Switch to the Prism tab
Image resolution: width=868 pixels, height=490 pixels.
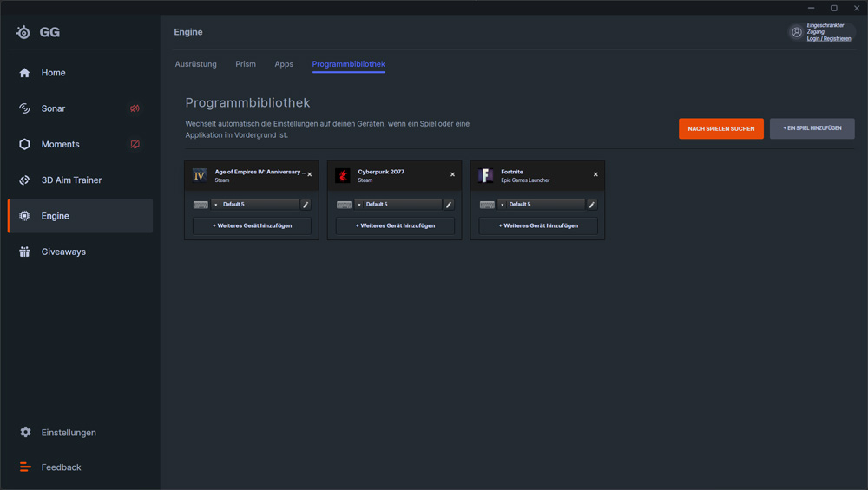coord(246,64)
